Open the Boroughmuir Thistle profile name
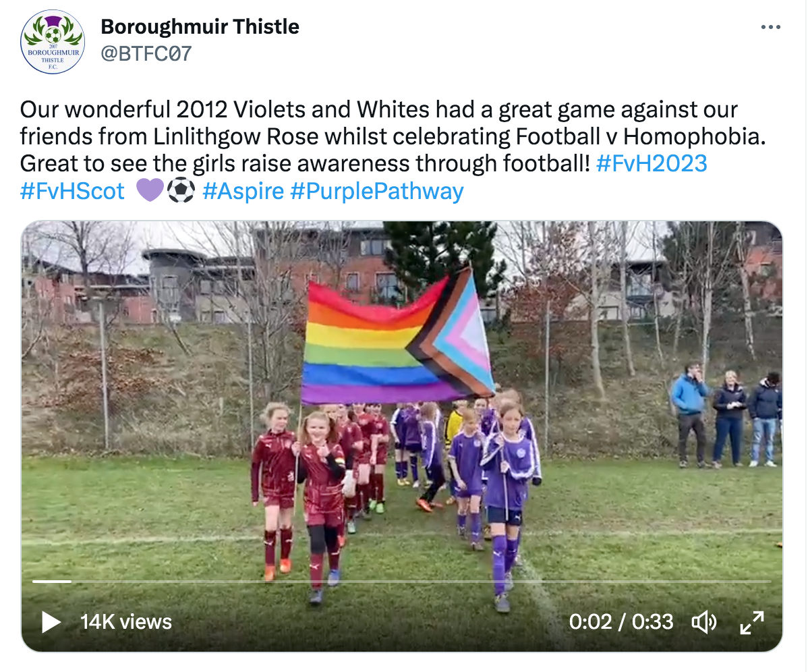 [x=200, y=27]
